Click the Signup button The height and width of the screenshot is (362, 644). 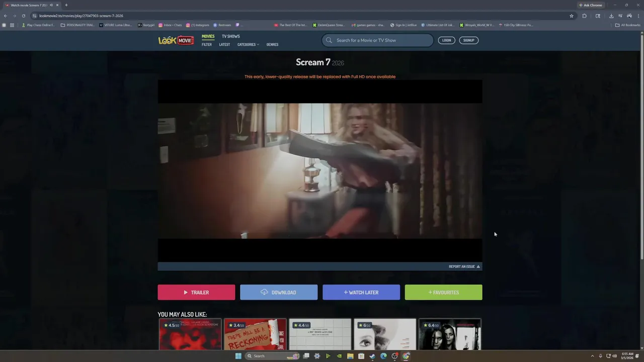(x=469, y=40)
